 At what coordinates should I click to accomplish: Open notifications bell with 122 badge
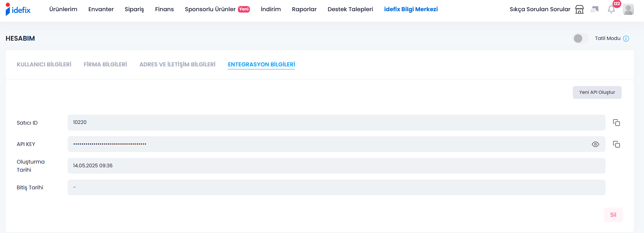tap(611, 9)
